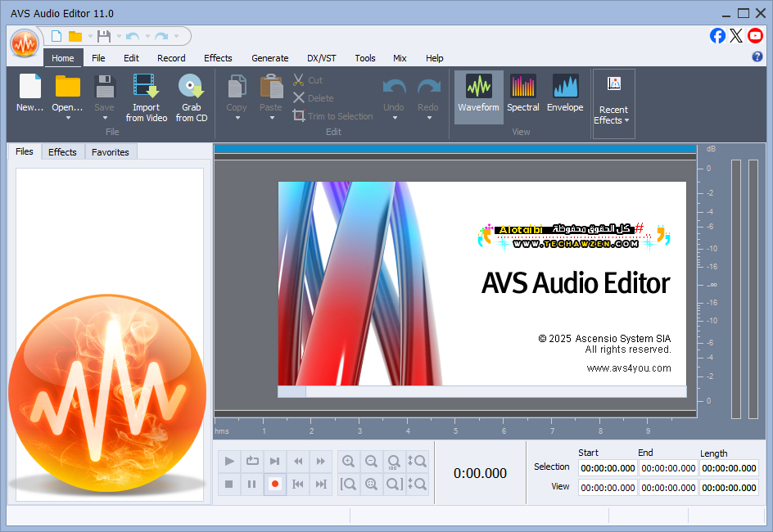This screenshot has height=532, width=773.
Task: Click the large Redo ribbon button
Action: click(428, 92)
